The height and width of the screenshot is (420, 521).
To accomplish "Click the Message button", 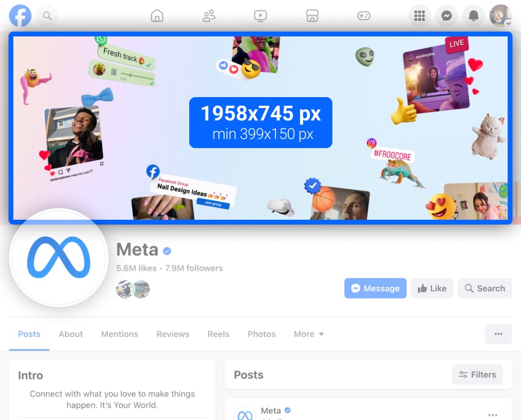I will point(375,288).
